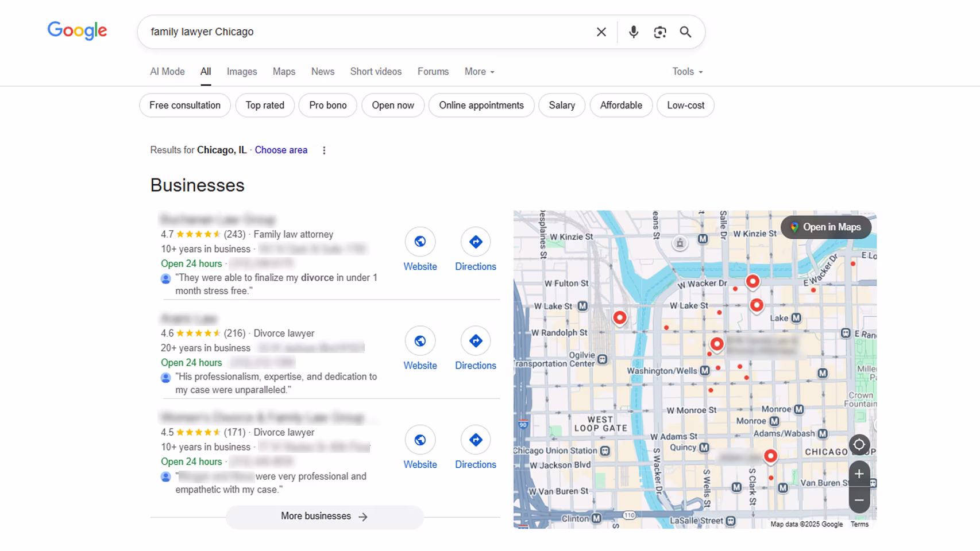The image size is (980, 551).
Task: Expand the More search categories dropdown
Action: [480, 72]
